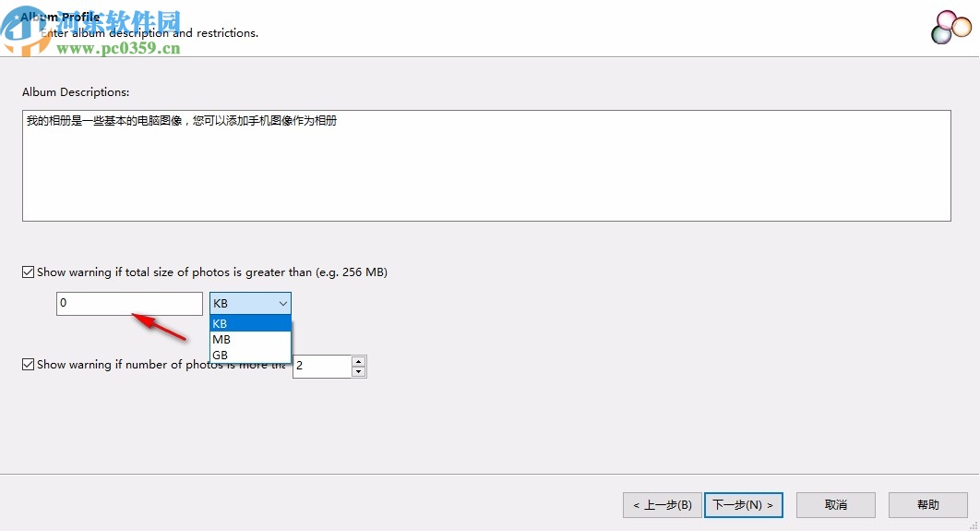Viewport: 980px width, 531px height.
Task: Select MB from the unit list
Action: (250, 339)
